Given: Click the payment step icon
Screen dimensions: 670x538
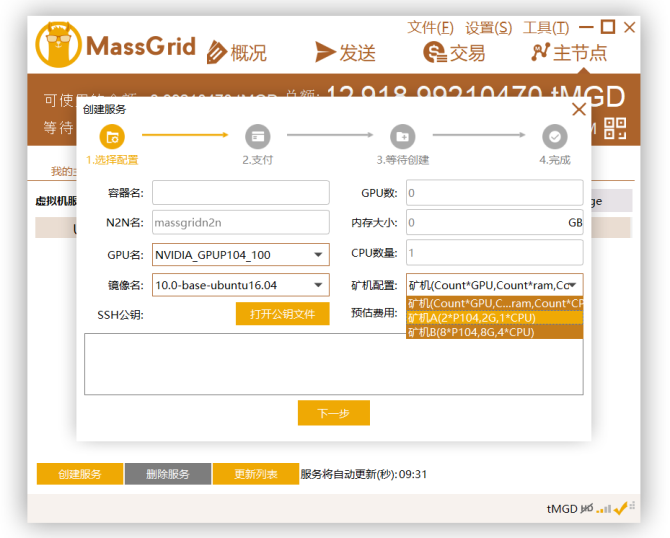Looking at the screenshot, I should point(257,136).
